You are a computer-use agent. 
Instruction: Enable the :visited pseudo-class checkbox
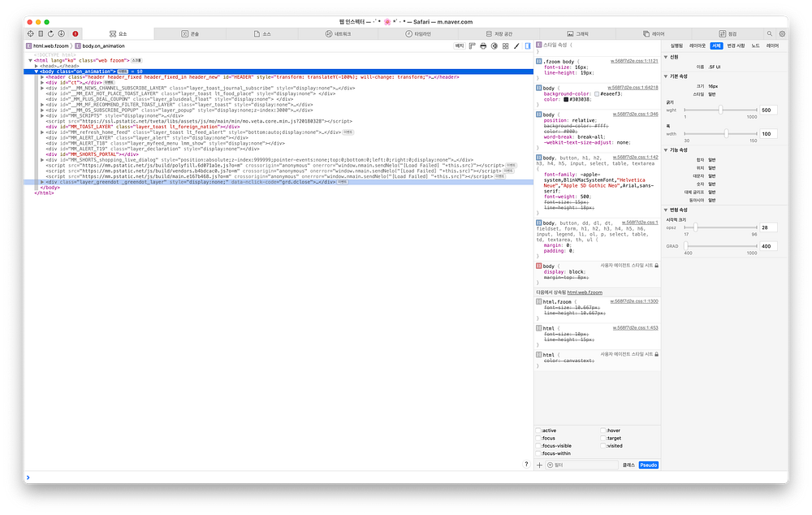tap(603, 446)
